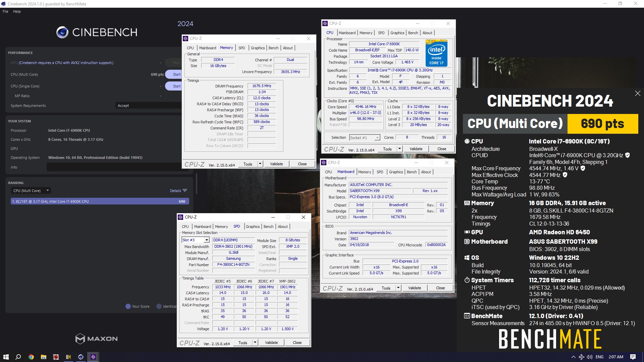The width and height of the screenshot is (644, 362).
Task: Click the Cinebench panel vertical scrollbar
Action: click(196, 184)
